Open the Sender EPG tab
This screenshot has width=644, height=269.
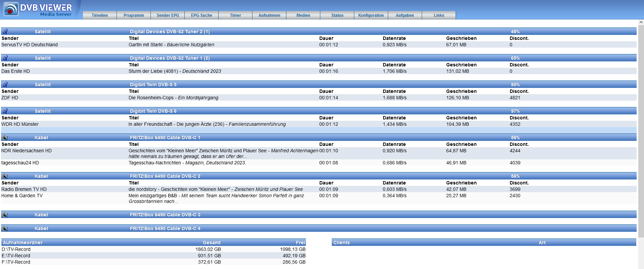[168, 15]
